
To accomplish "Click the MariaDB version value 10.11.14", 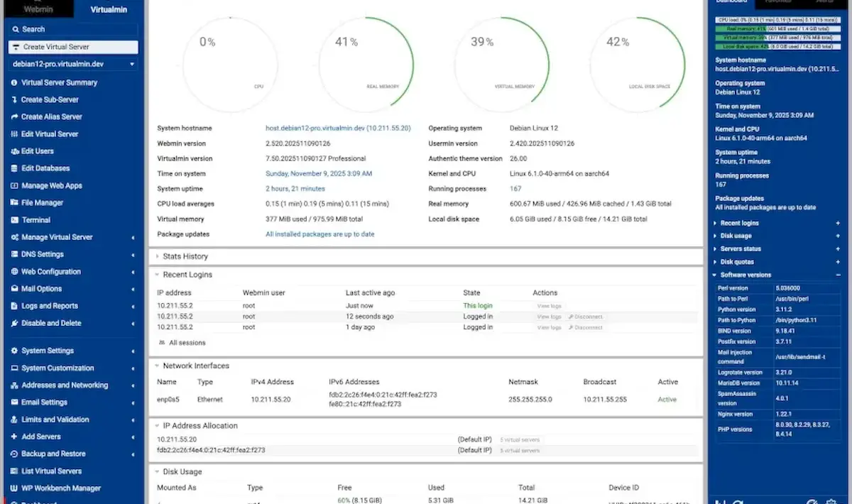I will [788, 383].
